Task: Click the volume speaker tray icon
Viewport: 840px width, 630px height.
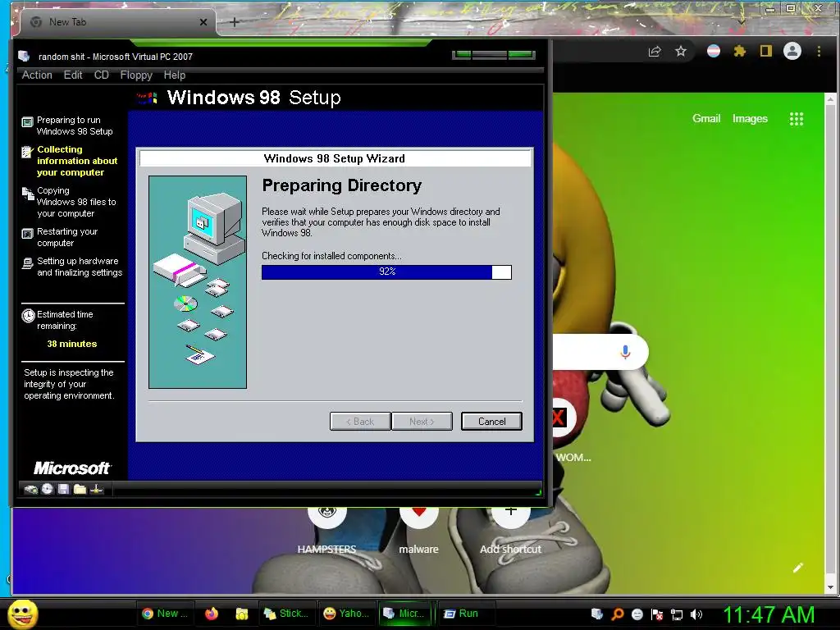Action: point(696,614)
